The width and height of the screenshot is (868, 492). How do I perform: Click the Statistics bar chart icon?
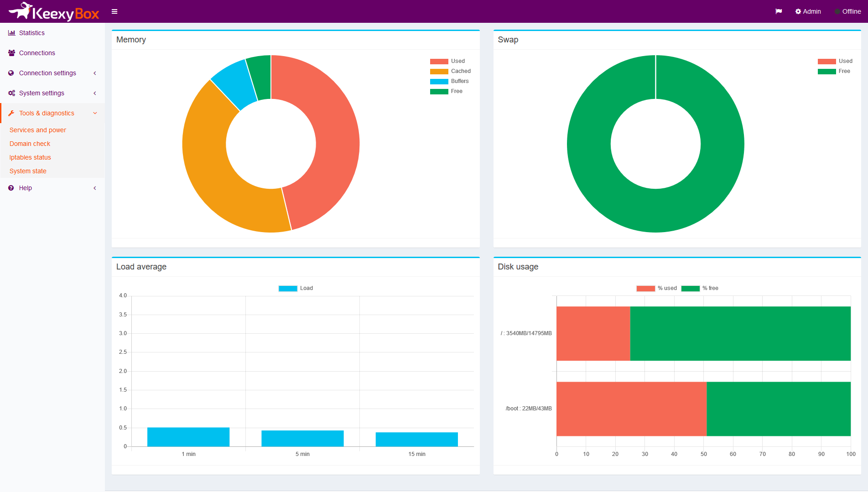[11, 33]
